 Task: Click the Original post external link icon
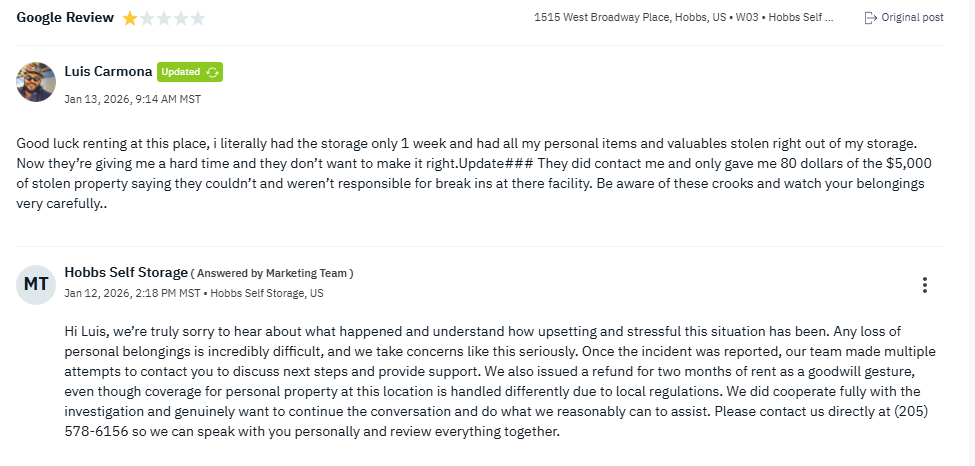click(x=870, y=18)
